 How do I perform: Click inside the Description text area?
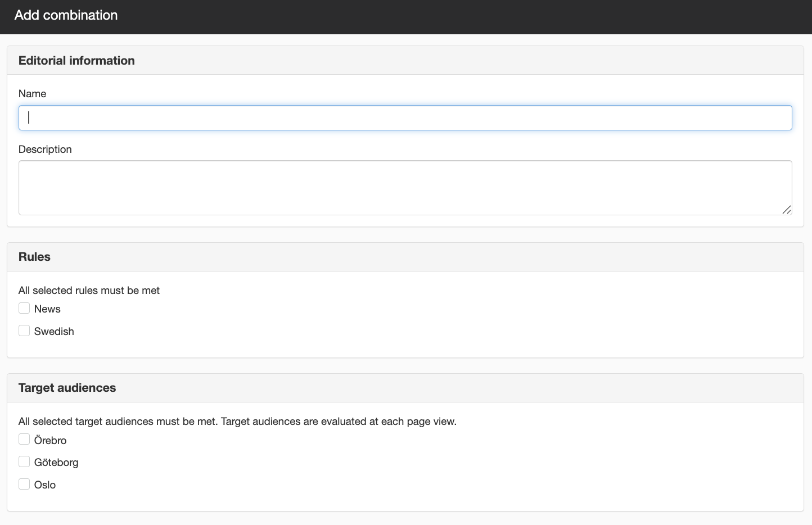point(405,188)
